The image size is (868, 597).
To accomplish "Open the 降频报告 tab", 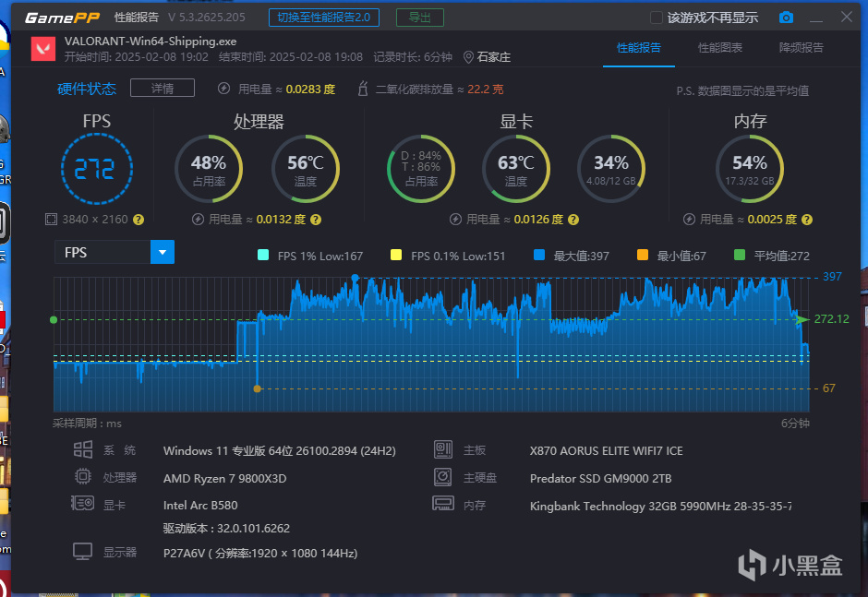I will pos(801,48).
